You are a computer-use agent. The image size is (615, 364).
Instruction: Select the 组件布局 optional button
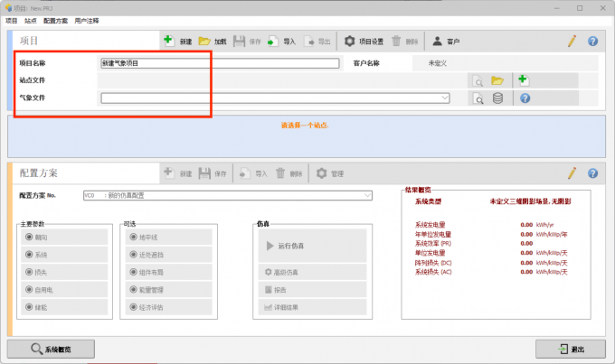169,272
